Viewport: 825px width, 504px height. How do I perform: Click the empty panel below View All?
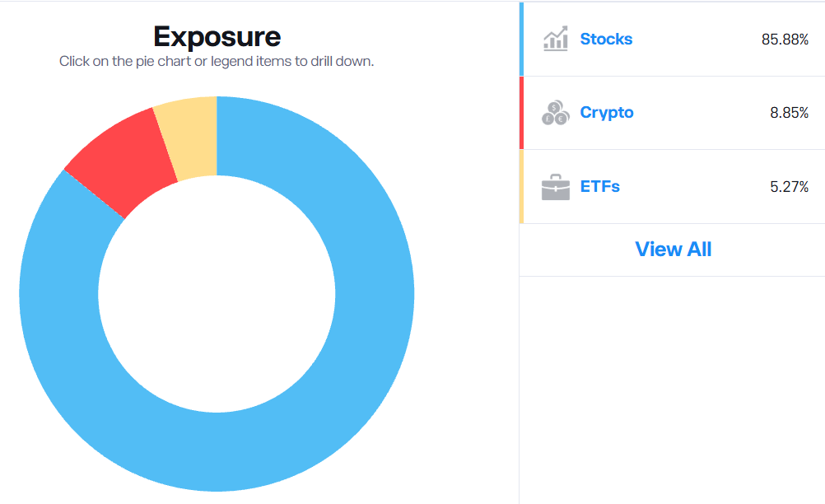pos(673,390)
